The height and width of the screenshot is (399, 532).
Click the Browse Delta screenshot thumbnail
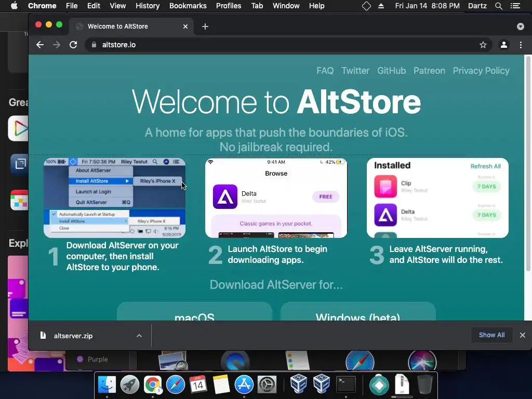(x=276, y=198)
